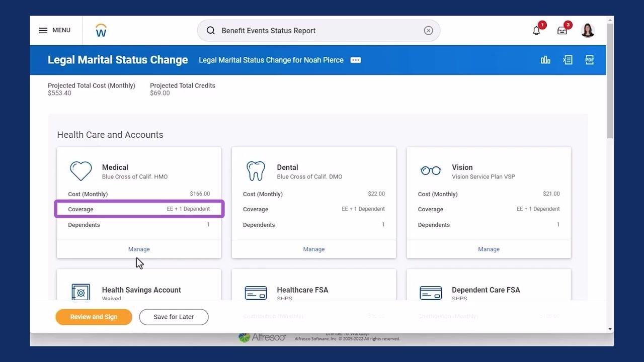The height and width of the screenshot is (362, 644).
Task: Click the Vision glasses icon
Action: point(431,171)
